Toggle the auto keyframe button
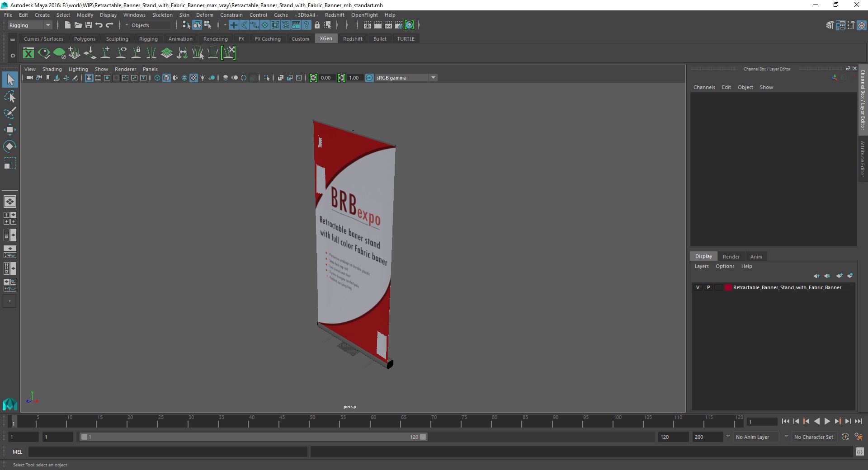Screen dimensions: 868x470 coord(845,437)
